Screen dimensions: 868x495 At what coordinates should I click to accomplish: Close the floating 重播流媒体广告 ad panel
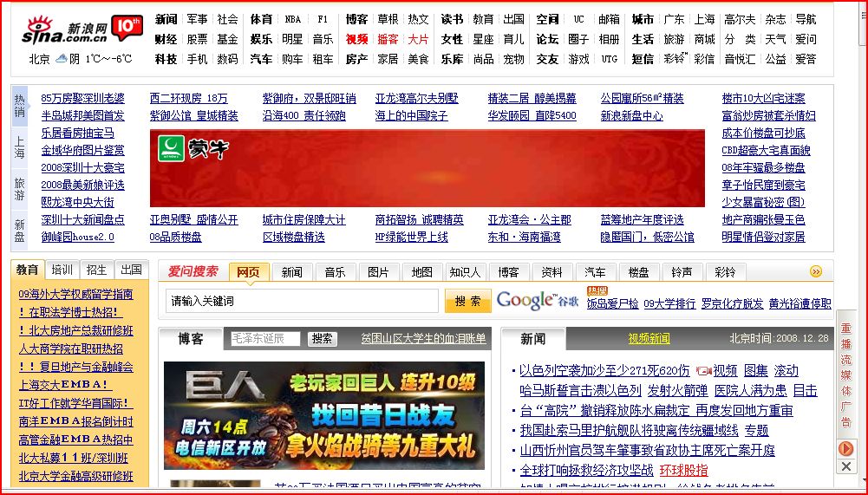[845, 466]
